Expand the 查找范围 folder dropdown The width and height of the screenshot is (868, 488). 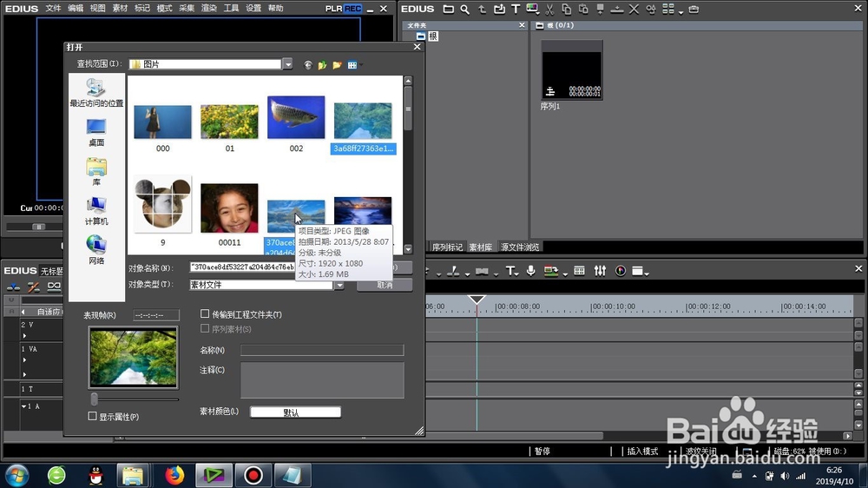288,64
